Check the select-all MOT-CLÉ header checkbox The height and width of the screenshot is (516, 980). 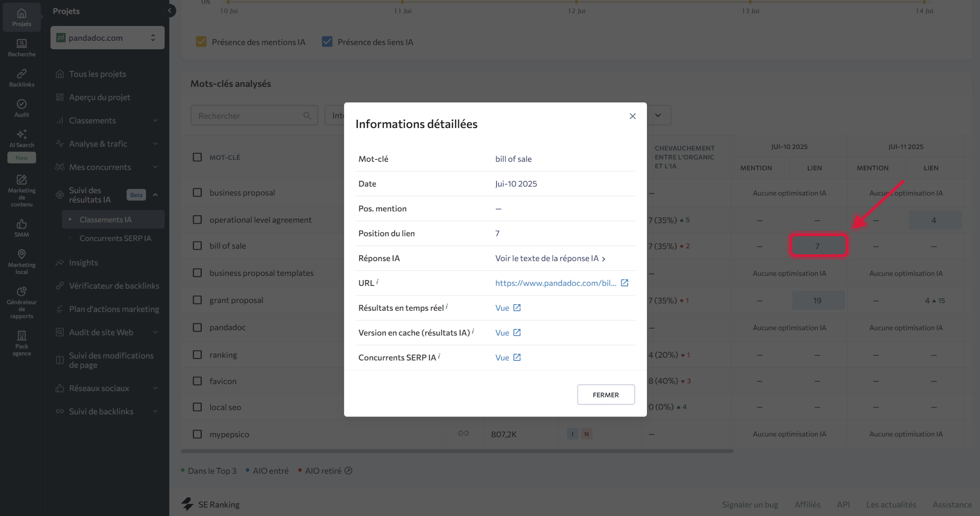click(197, 157)
